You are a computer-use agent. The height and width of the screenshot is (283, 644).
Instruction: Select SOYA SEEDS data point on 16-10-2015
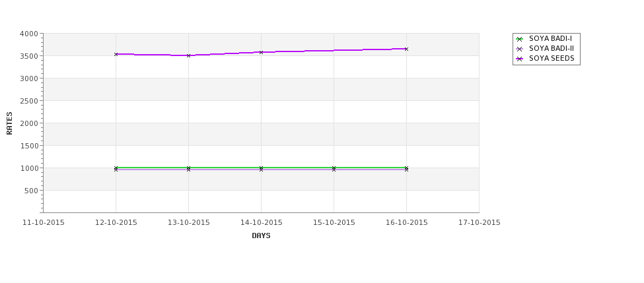pyautogui.click(x=406, y=49)
